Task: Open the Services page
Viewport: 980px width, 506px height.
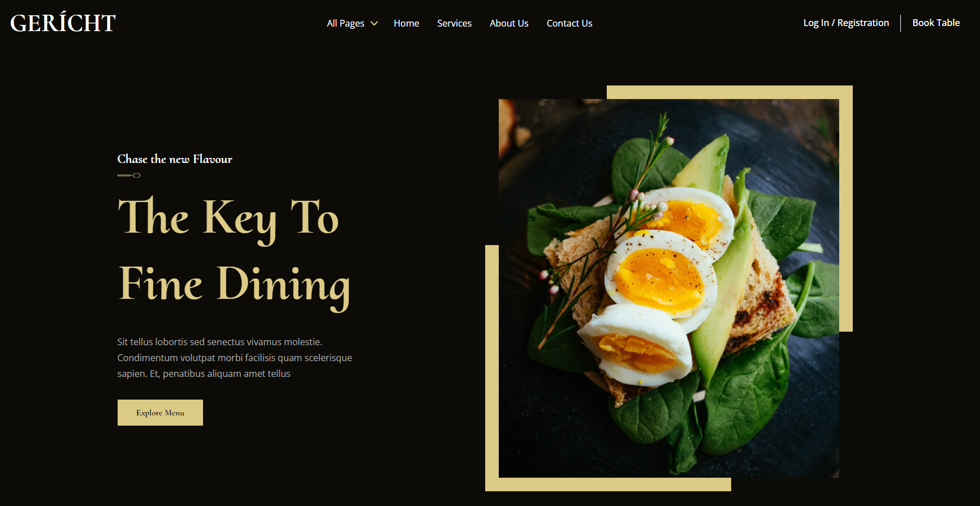Action: click(454, 23)
